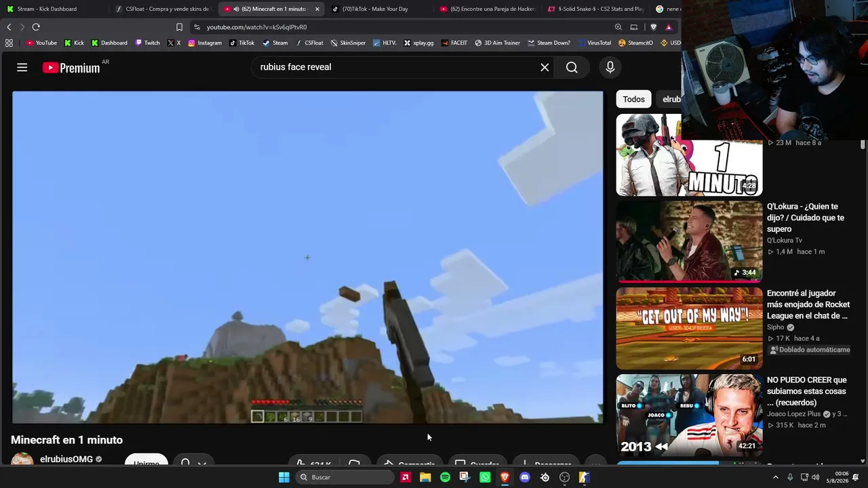Show hidden system tray icons chevron
Screen dimensions: 868x488
[776, 477]
